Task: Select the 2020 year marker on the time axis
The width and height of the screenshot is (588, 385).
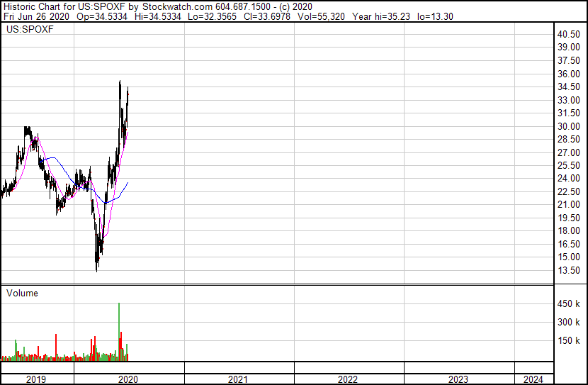Action: point(128,379)
